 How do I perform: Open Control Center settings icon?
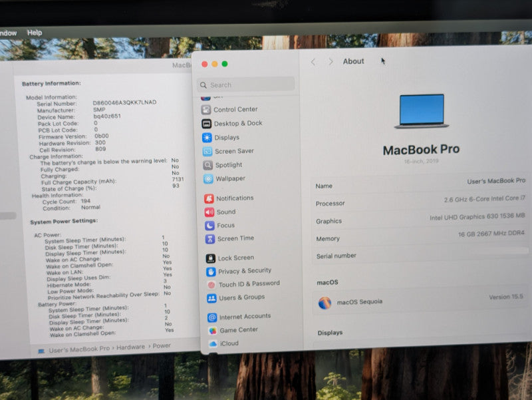[206, 110]
